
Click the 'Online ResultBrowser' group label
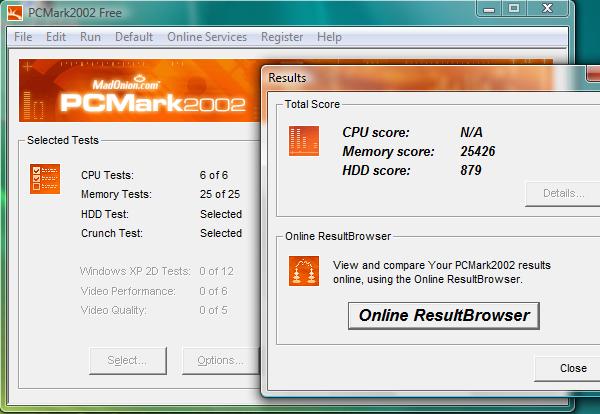pyautogui.click(x=338, y=236)
